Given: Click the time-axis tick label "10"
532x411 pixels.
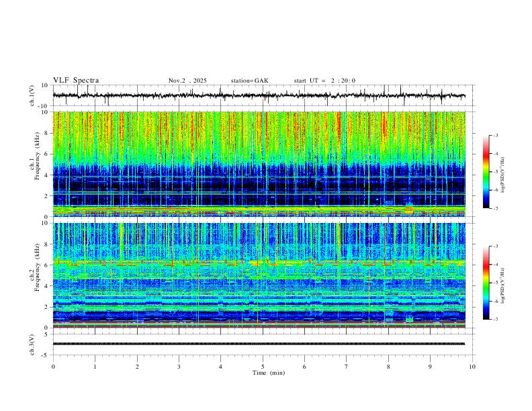Looking at the screenshot, I should tap(472, 367).
